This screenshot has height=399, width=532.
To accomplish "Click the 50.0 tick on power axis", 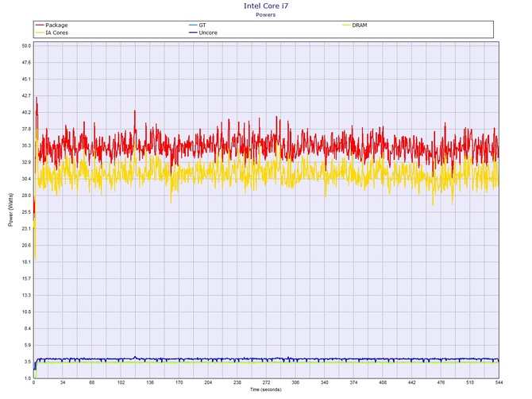I will click(25, 46).
